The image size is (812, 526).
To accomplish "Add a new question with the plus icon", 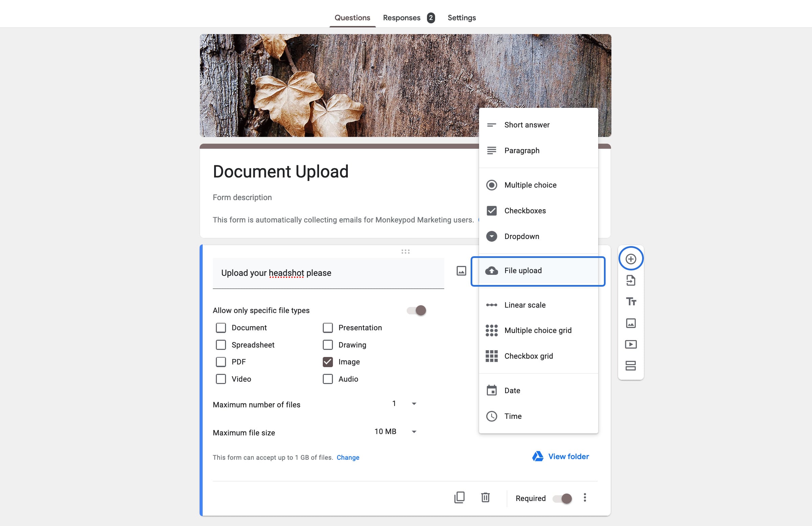I will pyautogui.click(x=631, y=258).
